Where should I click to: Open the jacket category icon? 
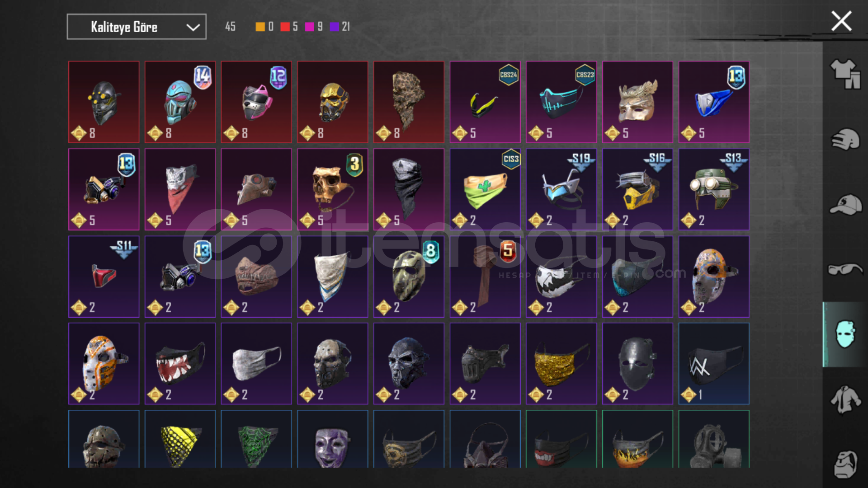pos(845,399)
